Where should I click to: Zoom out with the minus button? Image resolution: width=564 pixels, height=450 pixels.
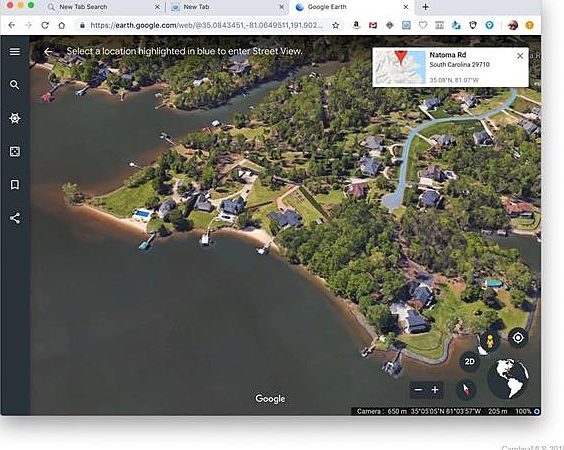pyautogui.click(x=418, y=390)
